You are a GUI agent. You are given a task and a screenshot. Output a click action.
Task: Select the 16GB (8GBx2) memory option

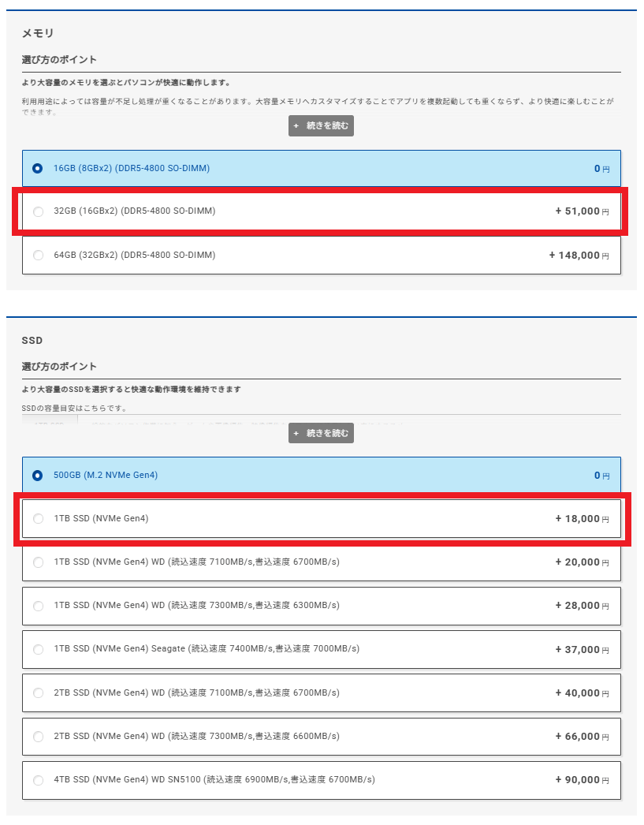point(38,168)
